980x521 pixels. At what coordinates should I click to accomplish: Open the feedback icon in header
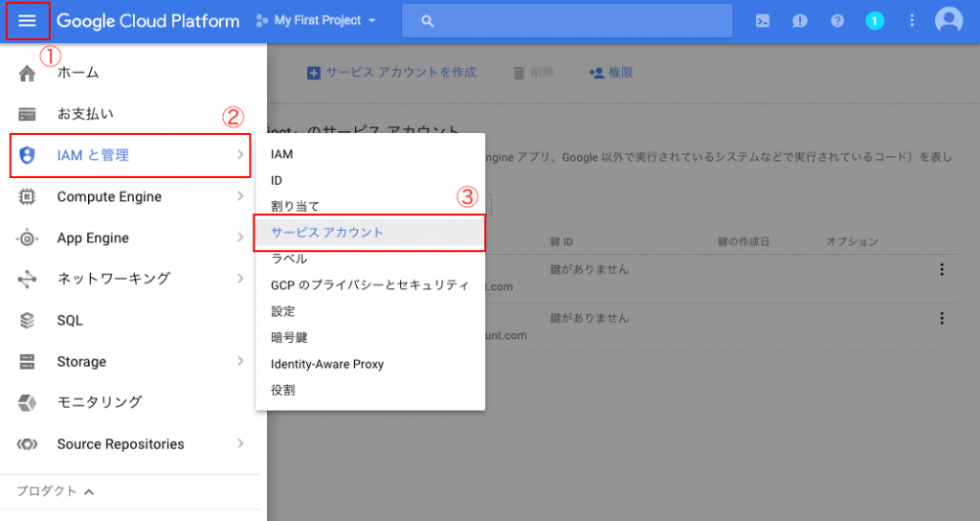pyautogui.click(x=799, y=21)
